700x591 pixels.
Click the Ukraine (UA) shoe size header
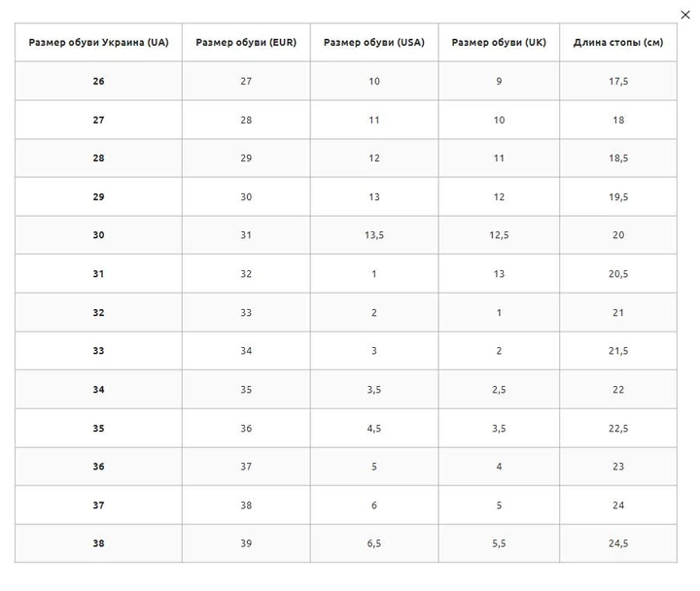pyautogui.click(x=98, y=43)
